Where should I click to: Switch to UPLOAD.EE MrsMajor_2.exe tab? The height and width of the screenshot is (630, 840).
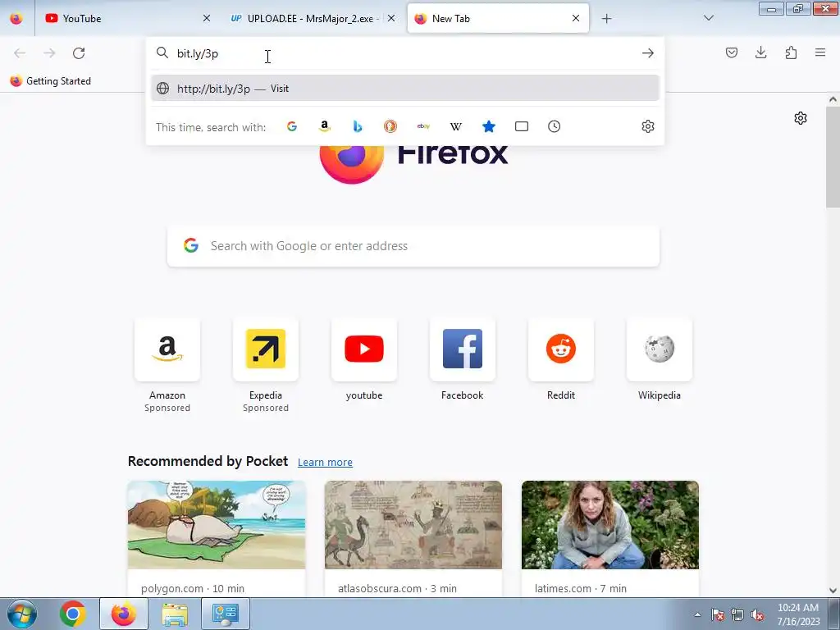[313, 18]
